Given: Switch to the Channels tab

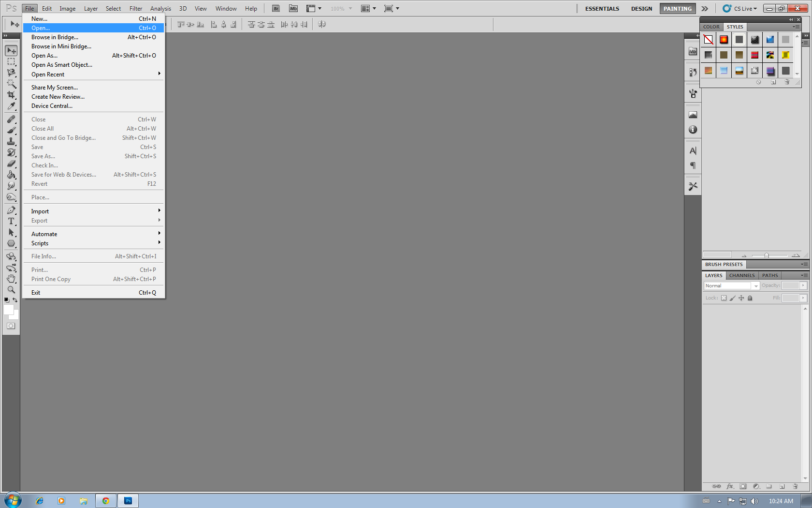Looking at the screenshot, I should tap(741, 275).
